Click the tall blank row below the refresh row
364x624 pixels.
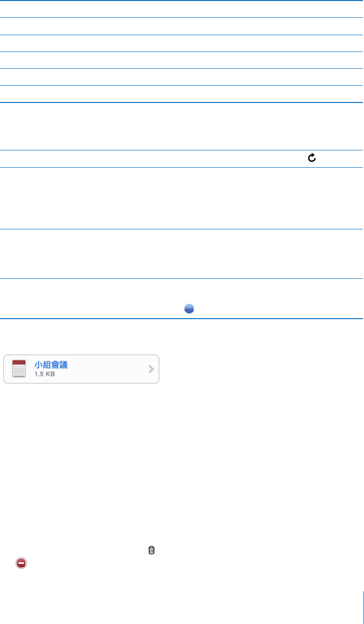pos(181,199)
